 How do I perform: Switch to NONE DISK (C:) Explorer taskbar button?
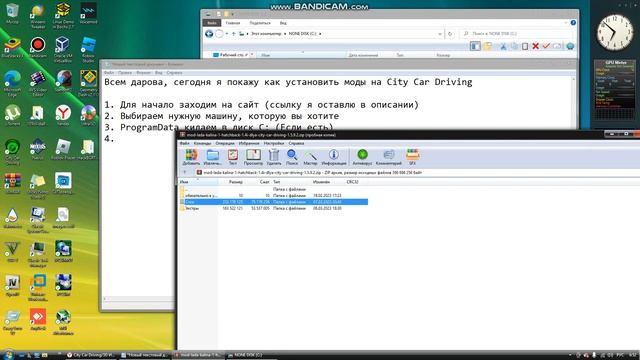[x=250, y=355]
